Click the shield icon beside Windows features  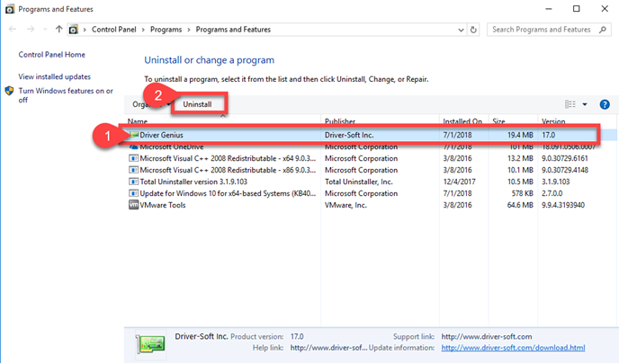pyautogui.click(x=10, y=91)
